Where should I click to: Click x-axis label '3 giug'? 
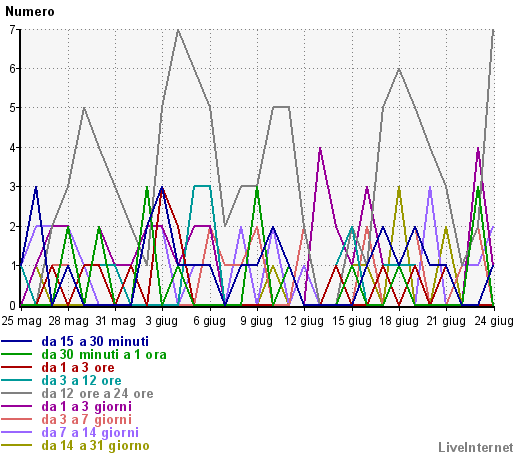162,321
